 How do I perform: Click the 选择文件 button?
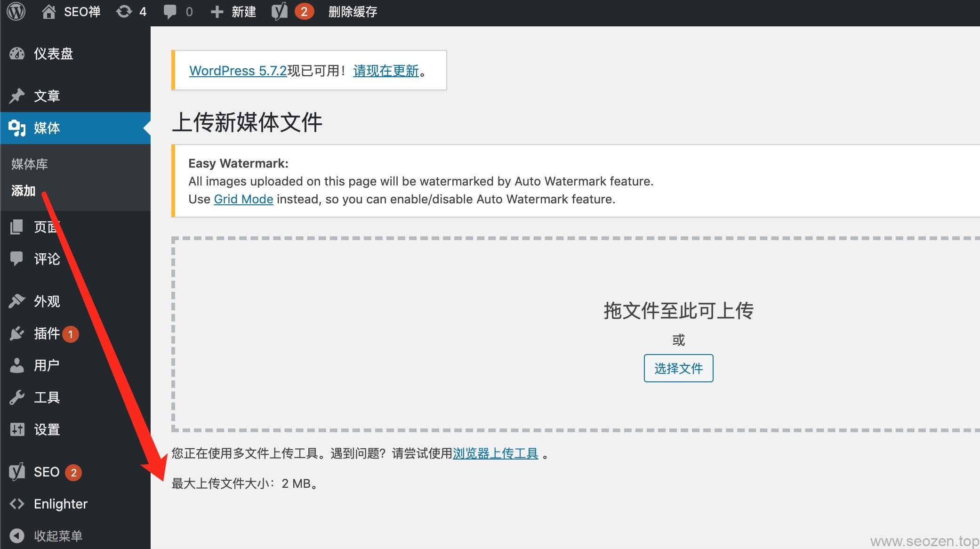click(x=678, y=368)
